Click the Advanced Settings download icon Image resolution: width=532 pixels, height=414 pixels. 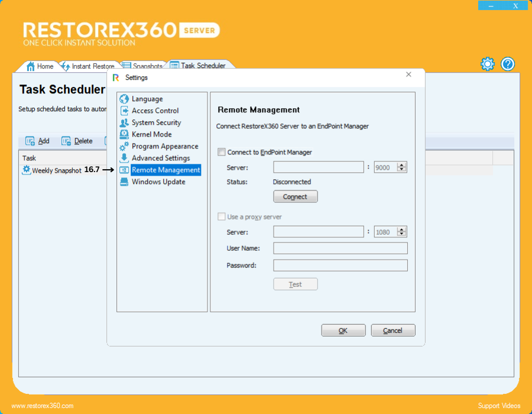tap(124, 158)
